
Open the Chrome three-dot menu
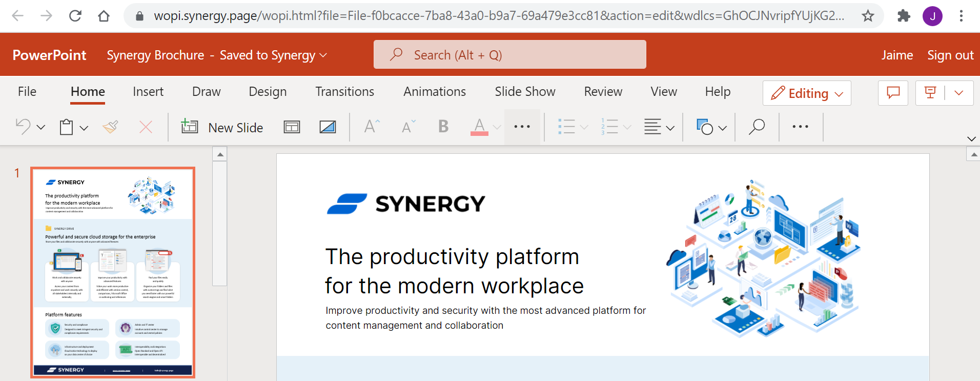(x=961, y=16)
